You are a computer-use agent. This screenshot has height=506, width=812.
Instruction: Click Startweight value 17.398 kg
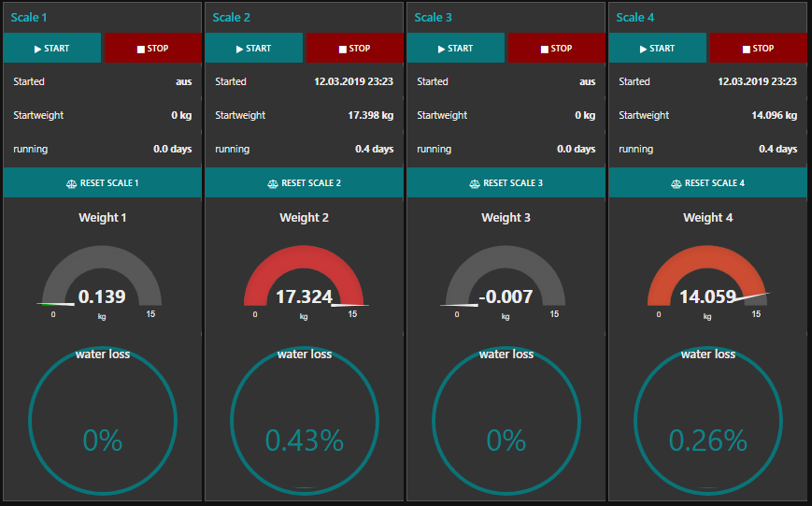[x=371, y=115]
